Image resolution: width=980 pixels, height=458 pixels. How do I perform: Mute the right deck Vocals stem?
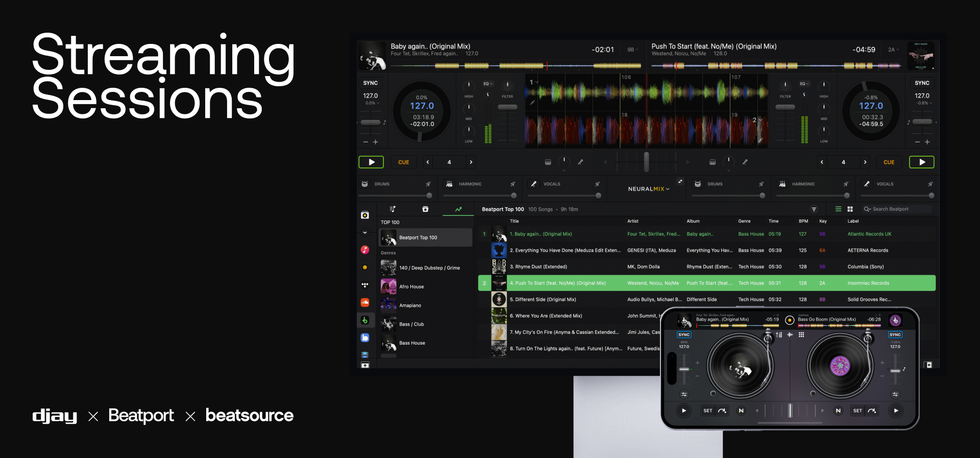930,184
